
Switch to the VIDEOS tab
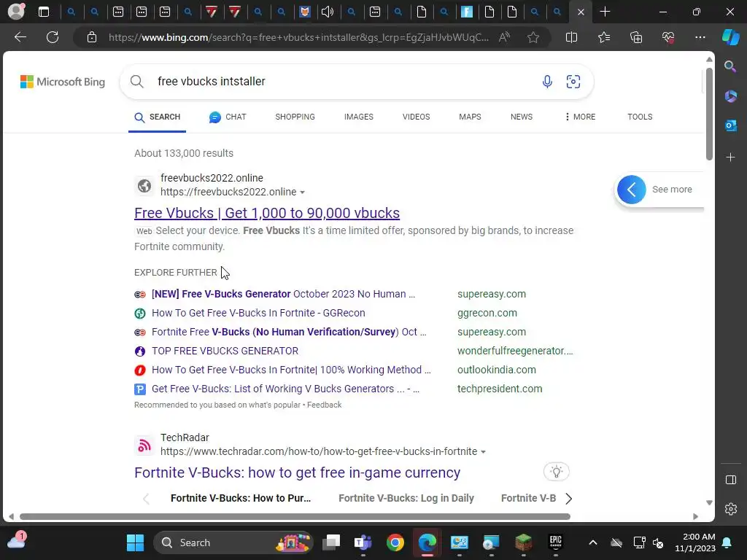point(416,117)
